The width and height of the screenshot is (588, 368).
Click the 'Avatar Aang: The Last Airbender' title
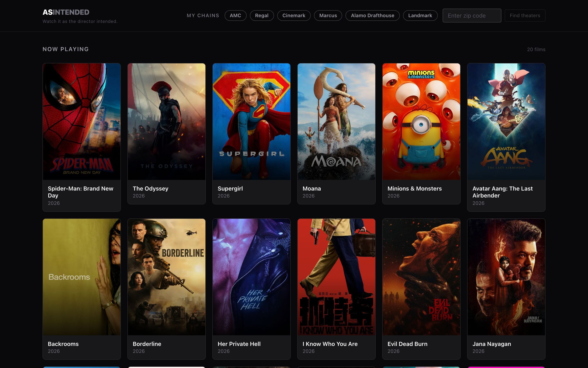click(502, 192)
